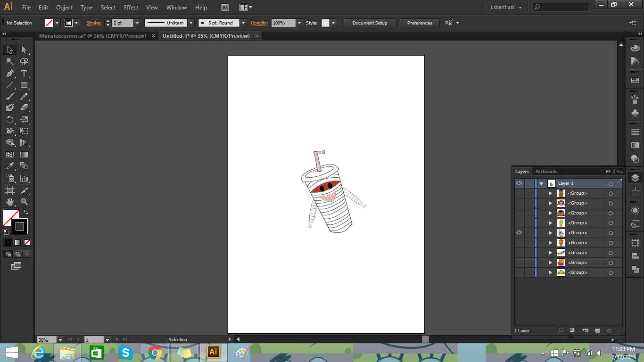This screenshot has height=362, width=644.
Task: Click the Stroke color swatch in toolbox
Action: coord(20,226)
